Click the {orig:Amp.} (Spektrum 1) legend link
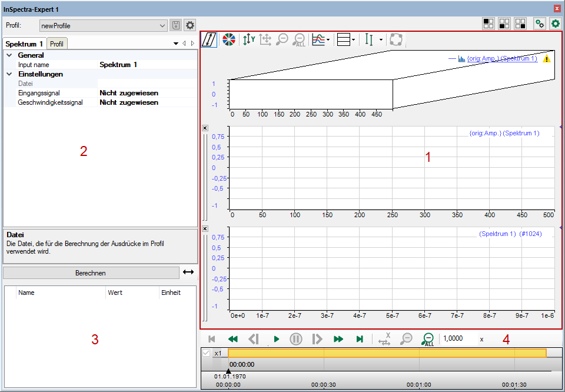The height and width of the screenshot is (392, 565). (502, 59)
